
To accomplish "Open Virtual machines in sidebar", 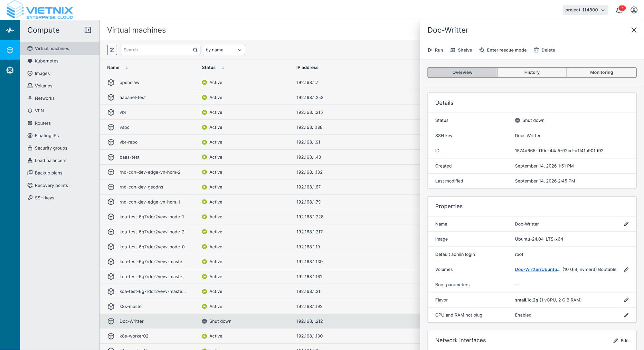I will [x=60, y=49].
